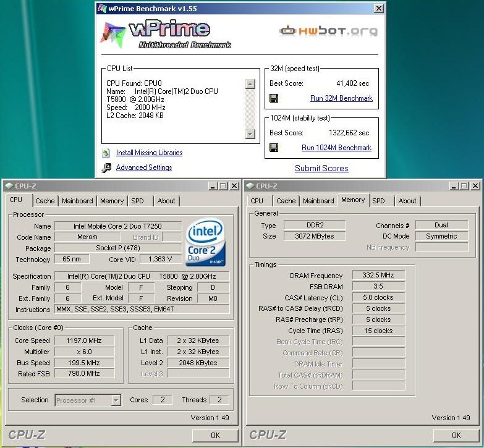Click the Channels # value Dual

(x=441, y=225)
